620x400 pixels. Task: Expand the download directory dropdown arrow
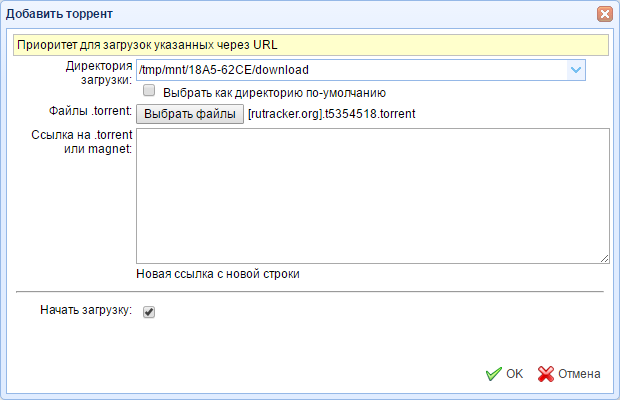575,70
